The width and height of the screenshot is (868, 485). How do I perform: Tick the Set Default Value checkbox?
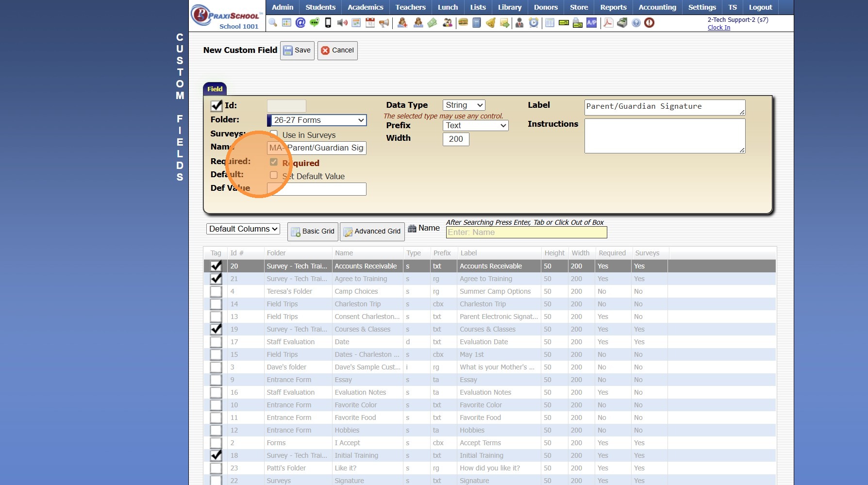(x=274, y=175)
